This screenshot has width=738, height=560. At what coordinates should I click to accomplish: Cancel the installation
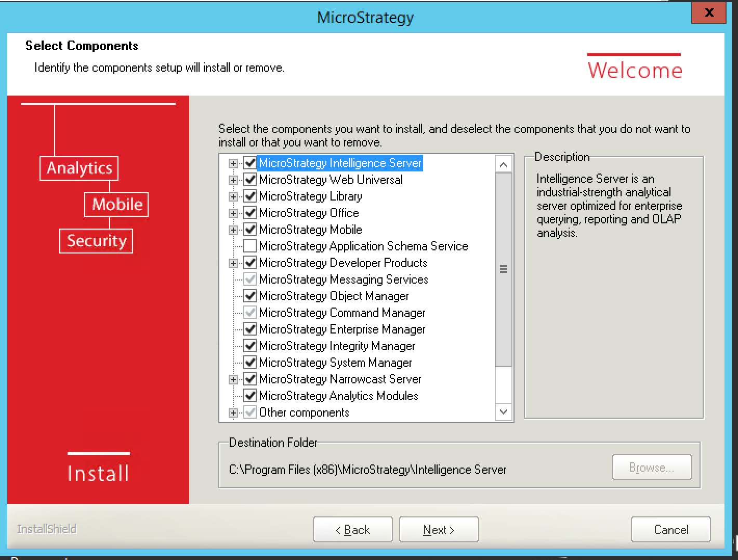tap(670, 529)
